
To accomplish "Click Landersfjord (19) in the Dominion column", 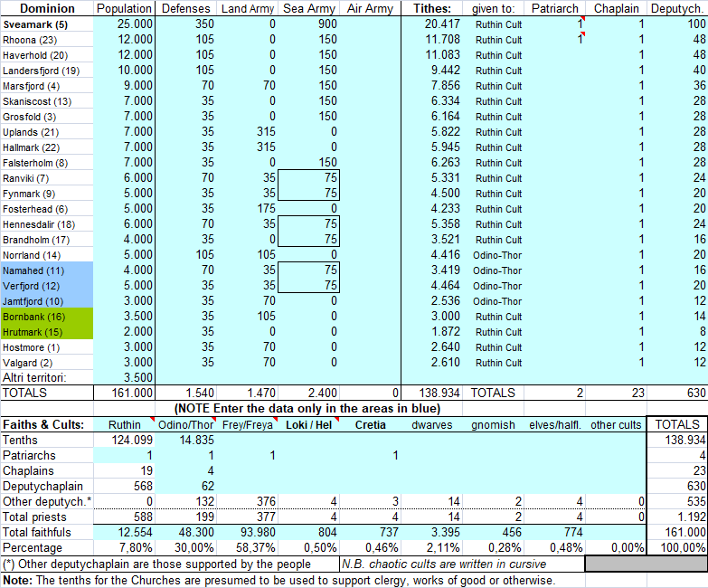I will tap(47, 71).
